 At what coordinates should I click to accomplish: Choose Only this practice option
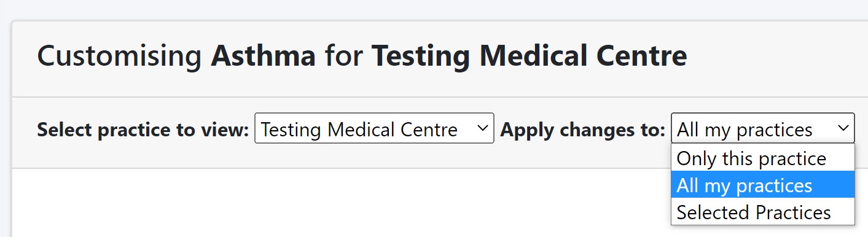(762, 158)
